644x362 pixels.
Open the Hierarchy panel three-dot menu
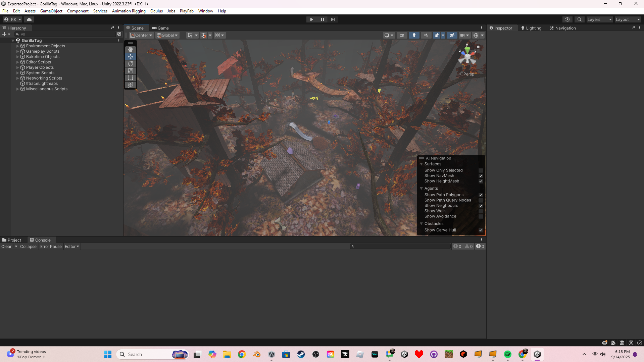pyautogui.click(x=118, y=28)
